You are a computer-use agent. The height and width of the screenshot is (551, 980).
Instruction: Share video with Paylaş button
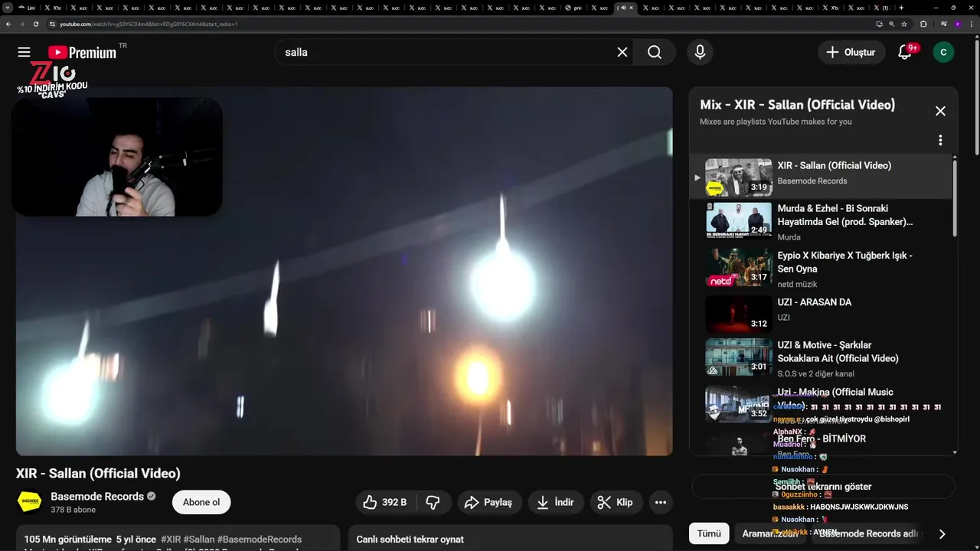490,502
